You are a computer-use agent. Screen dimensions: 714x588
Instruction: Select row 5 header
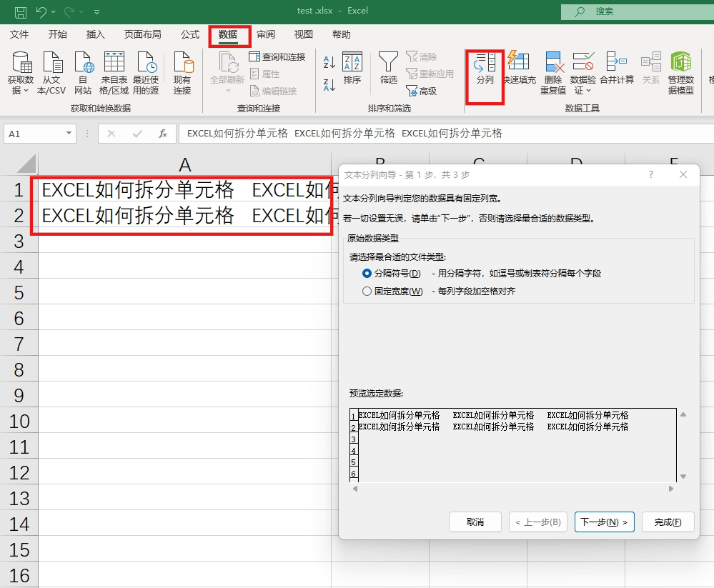click(19, 293)
